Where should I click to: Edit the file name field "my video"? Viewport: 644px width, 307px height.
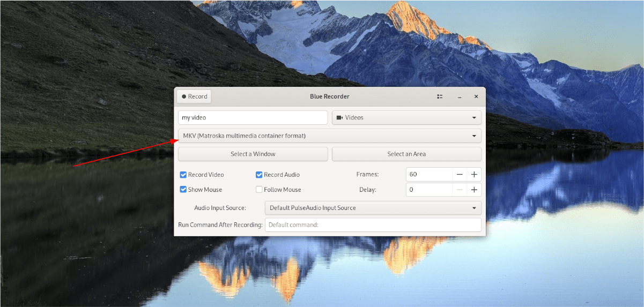pyautogui.click(x=253, y=117)
